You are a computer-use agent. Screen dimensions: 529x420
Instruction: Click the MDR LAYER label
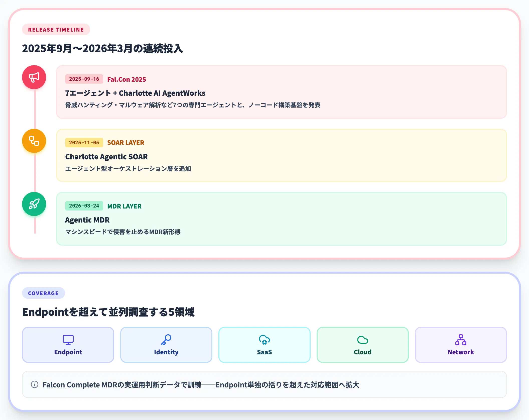pyautogui.click(x=124, y=206)
